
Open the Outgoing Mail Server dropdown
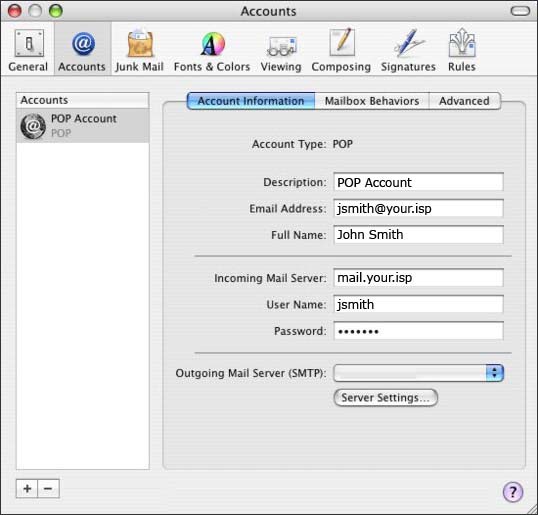pos(418,373)
